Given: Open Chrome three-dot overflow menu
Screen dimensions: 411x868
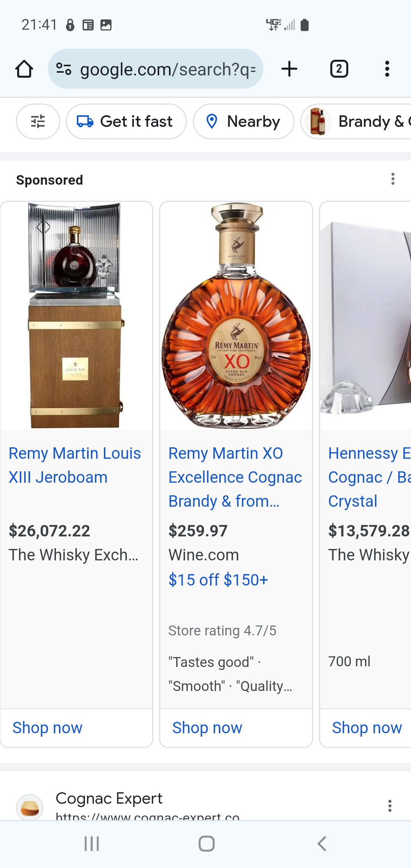Looking at the screenshot, I should point(387,69).
